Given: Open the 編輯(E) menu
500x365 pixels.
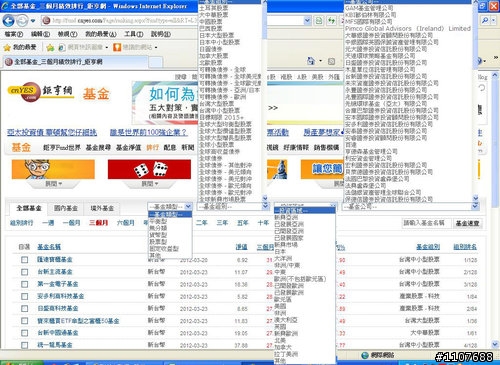Looking at the screenshot, I should pyautogui.click(x=40, y=34).
